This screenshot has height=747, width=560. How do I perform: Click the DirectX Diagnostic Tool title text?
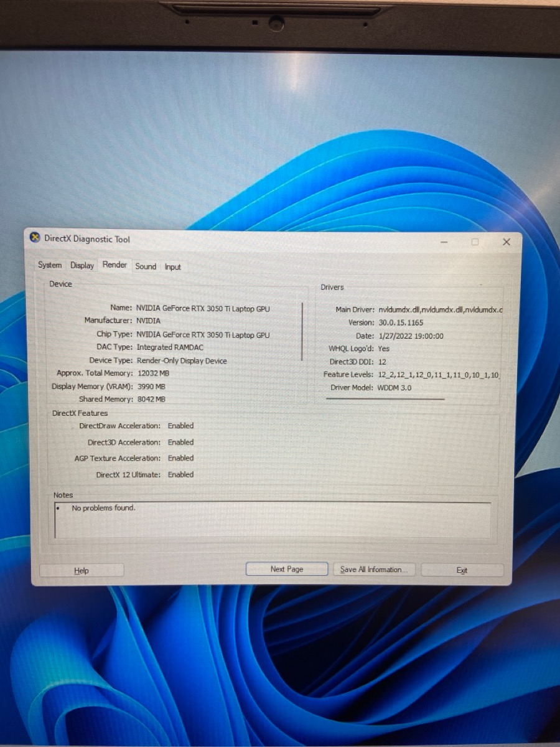pyautogui.click(x=87, y=239)
